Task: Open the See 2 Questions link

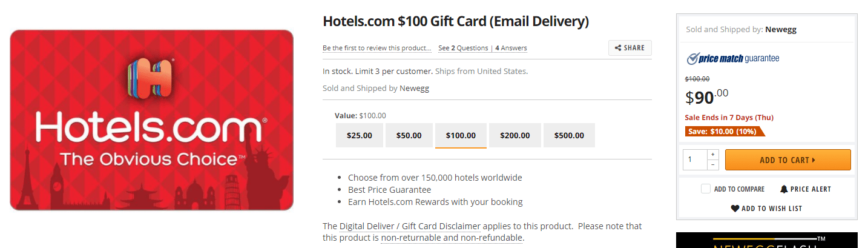Action: 463,48
